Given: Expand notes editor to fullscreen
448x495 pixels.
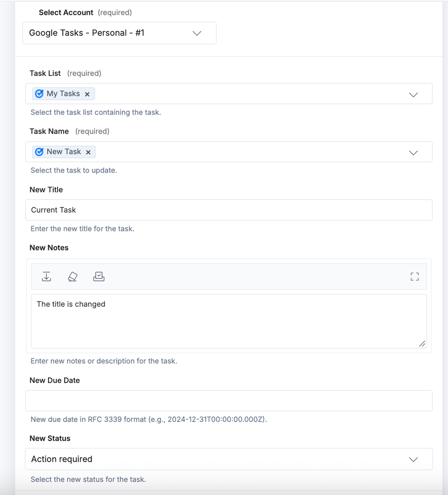Looking at the screenshot, I should pyautogui.click(x=415, y=277).
